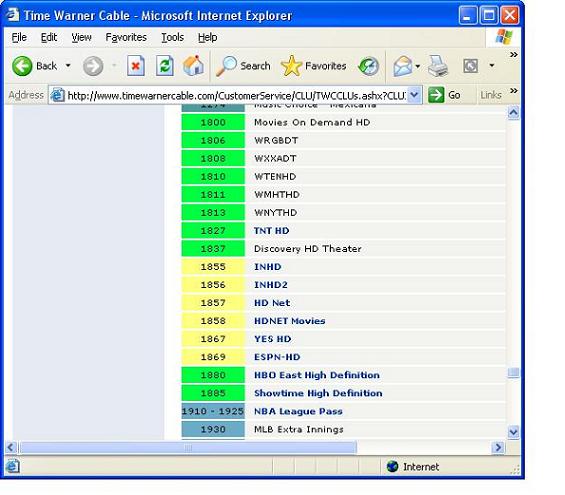Open the TNT HD channel link

click(x=271, y=231)
